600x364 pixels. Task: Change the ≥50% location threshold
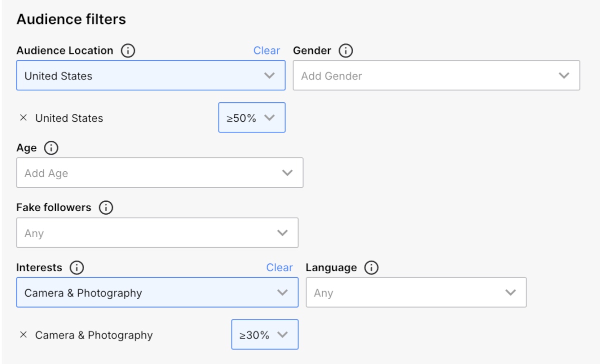pyautogui.click(x=251, y=118)
